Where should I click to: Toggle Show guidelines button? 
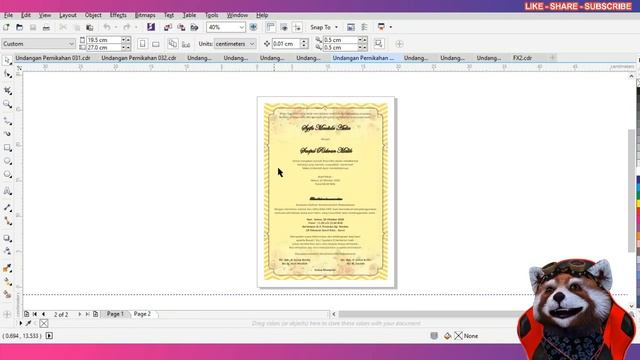pyautogui.click(x=297, y=27)
